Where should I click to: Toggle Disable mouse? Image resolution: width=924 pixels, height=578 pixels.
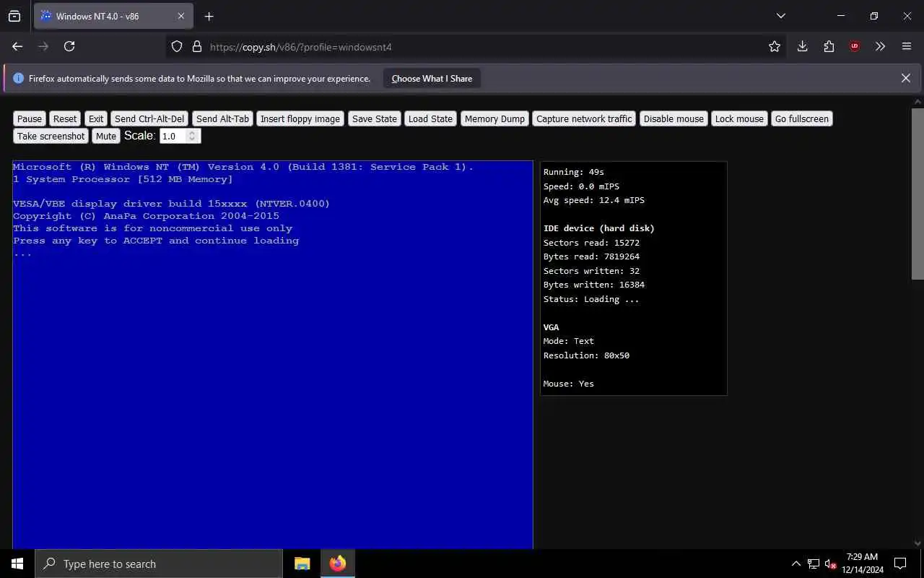(x=674, y=118)
